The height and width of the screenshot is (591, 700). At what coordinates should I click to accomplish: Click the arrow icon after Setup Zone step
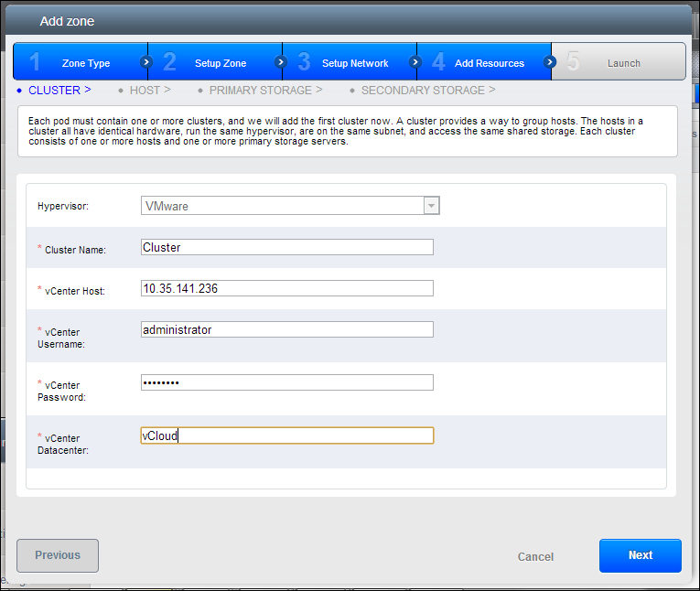click(280, 62)
